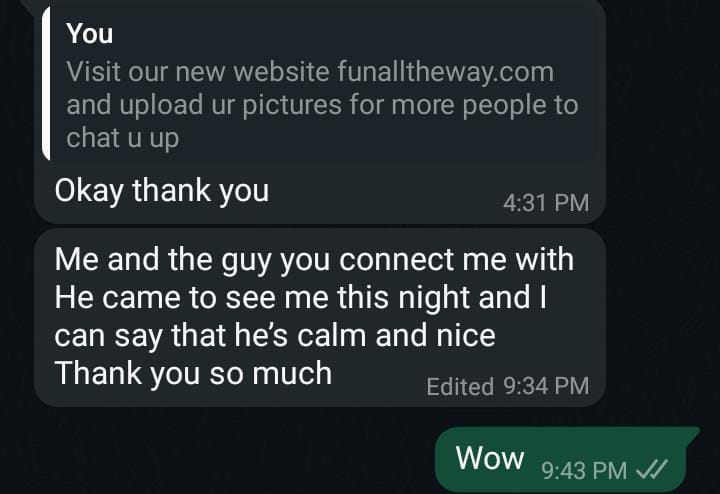Tap the 4:31 PM timestamp
This screenshot has height=494, width=720.
(546, 203)
